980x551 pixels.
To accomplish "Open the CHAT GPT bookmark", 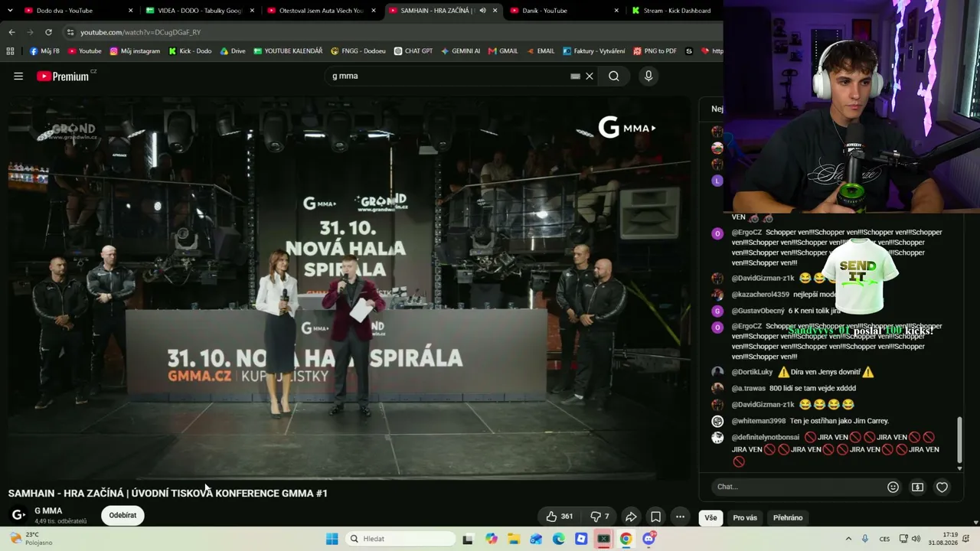I will point(413,51).
